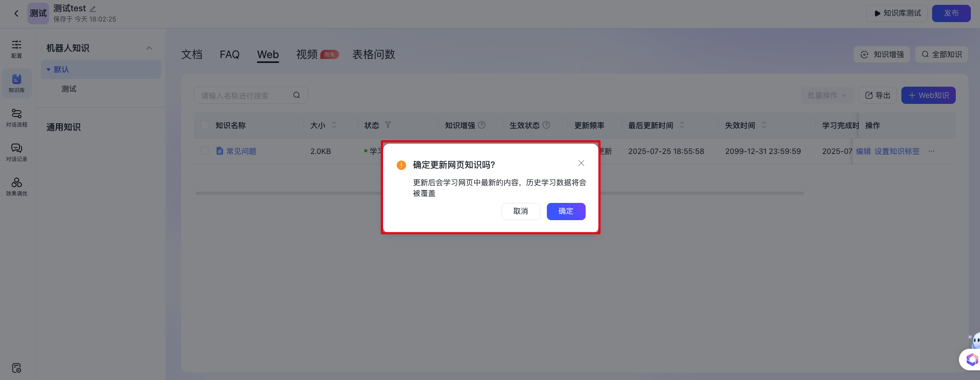Viewport: 980px width, 380px height.
Task: Close the update confirmation dialog with X
Action: pyautogui.click(x=581, y=163)
